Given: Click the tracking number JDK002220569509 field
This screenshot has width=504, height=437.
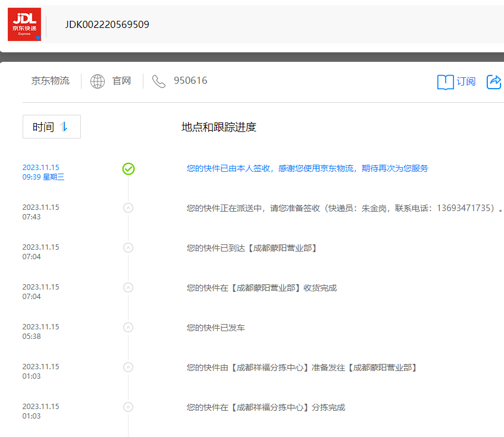Looking at the screenshot, I should tap(107, 25).
